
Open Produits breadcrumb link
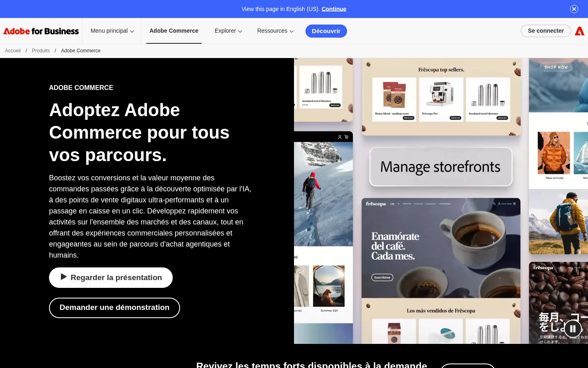(41, 51)
